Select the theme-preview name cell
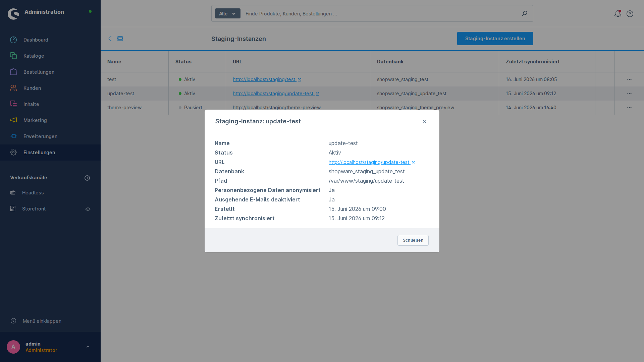644x362 pixels. 135,108
